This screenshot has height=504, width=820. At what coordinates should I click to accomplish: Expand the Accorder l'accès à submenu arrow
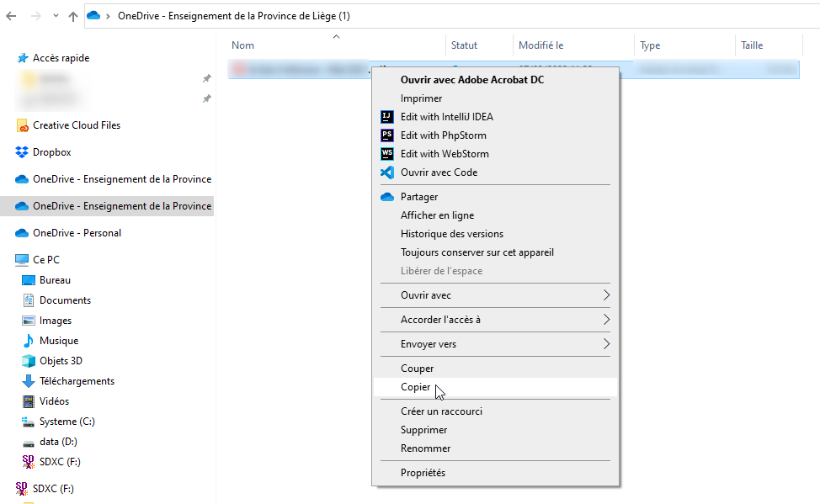pos(606,320)
